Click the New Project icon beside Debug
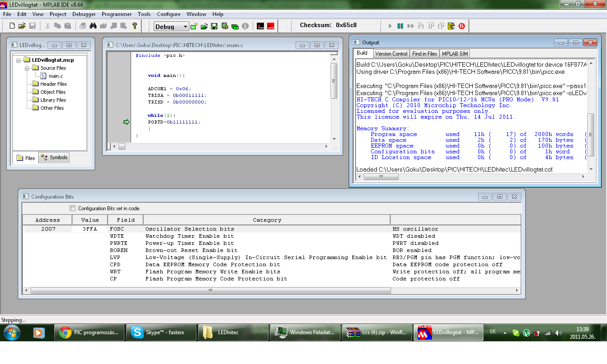Viewport: 607px width, 364px height. coord(194,27)
